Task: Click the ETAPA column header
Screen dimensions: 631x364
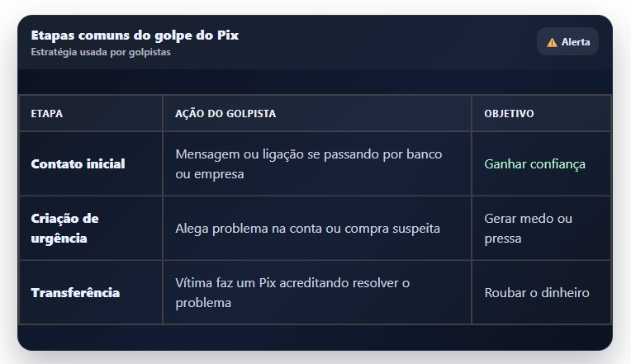Action: (46, 114)
